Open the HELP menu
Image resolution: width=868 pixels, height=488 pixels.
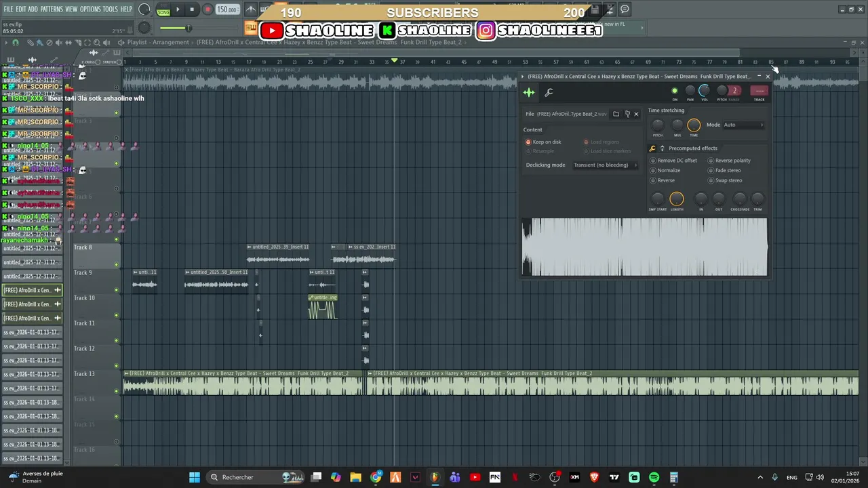[126, 9]
